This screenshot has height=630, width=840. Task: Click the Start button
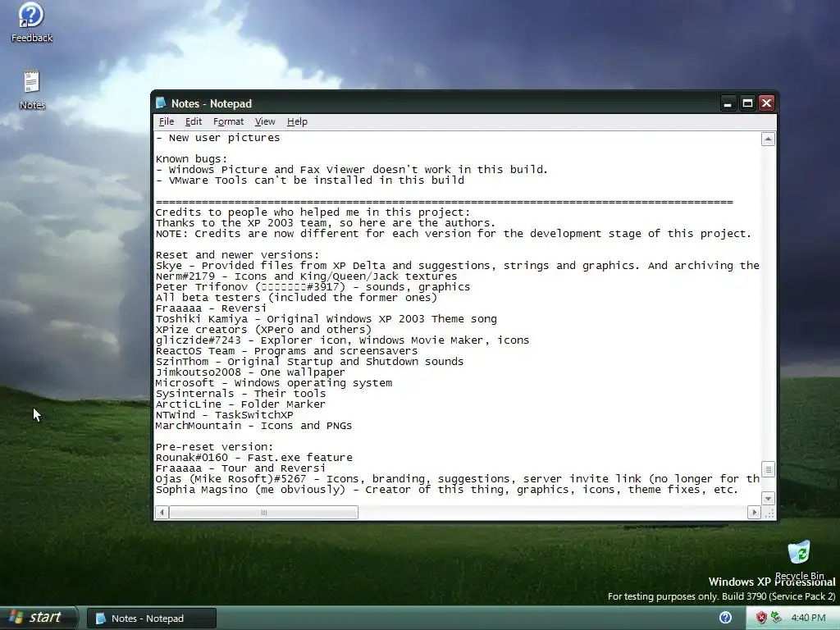point(38,618)
